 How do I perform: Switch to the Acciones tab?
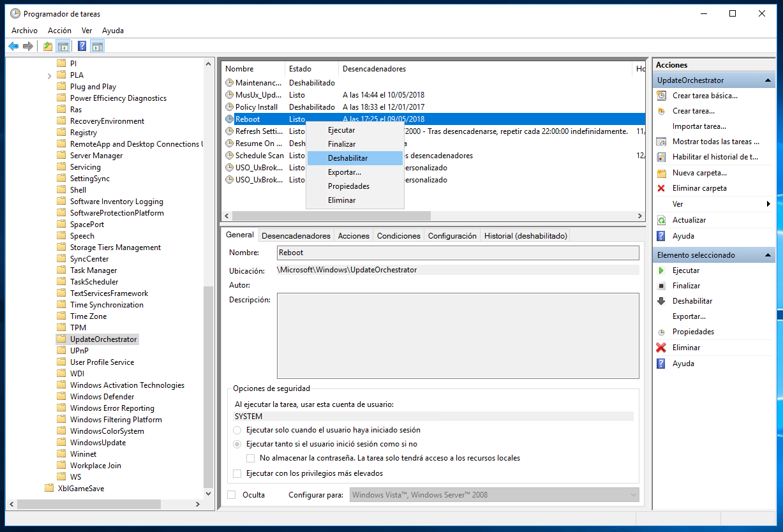point(354,236)
